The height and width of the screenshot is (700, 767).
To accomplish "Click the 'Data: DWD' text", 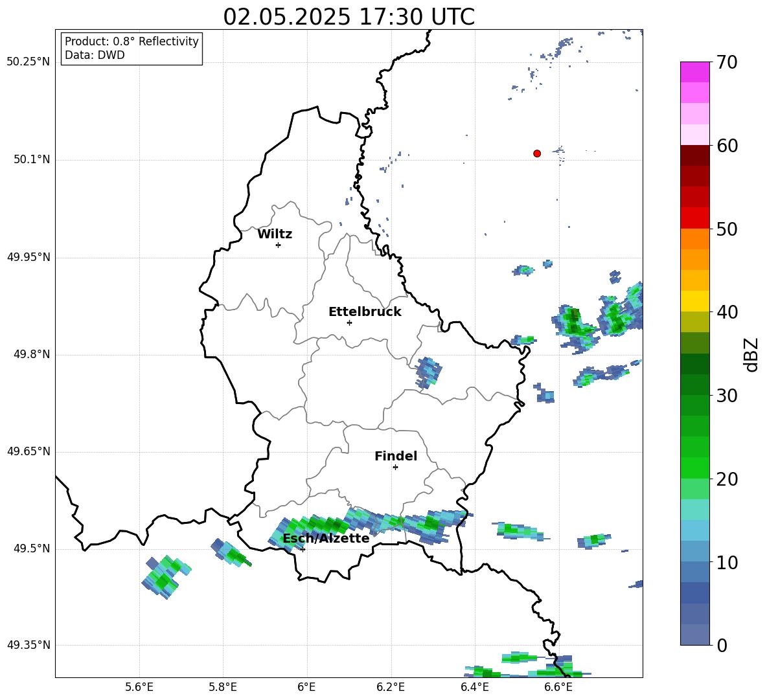I will (x=95, y=55).
